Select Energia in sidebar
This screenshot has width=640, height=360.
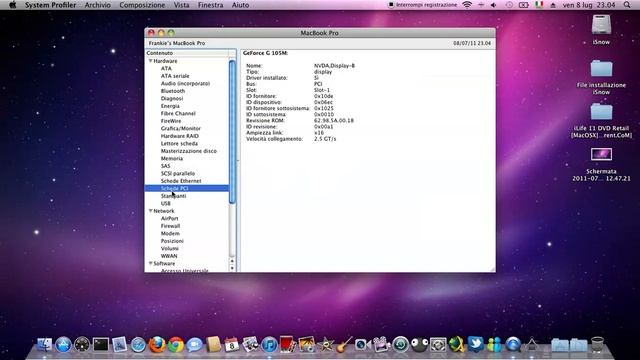(170, 106)
